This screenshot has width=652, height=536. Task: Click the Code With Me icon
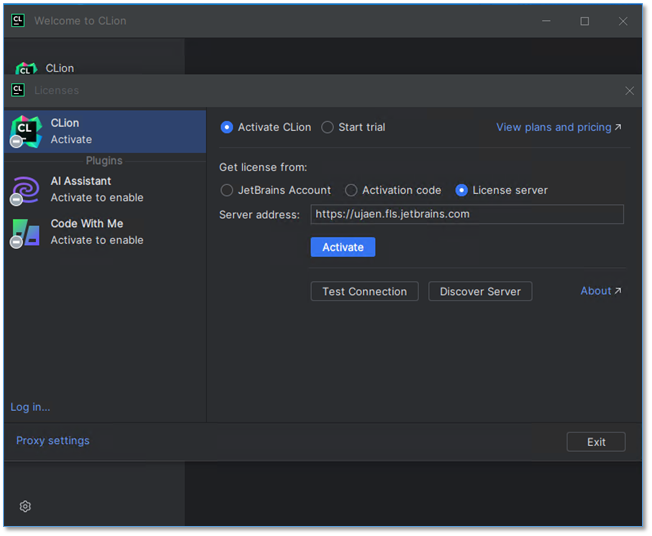coord(26,232)
